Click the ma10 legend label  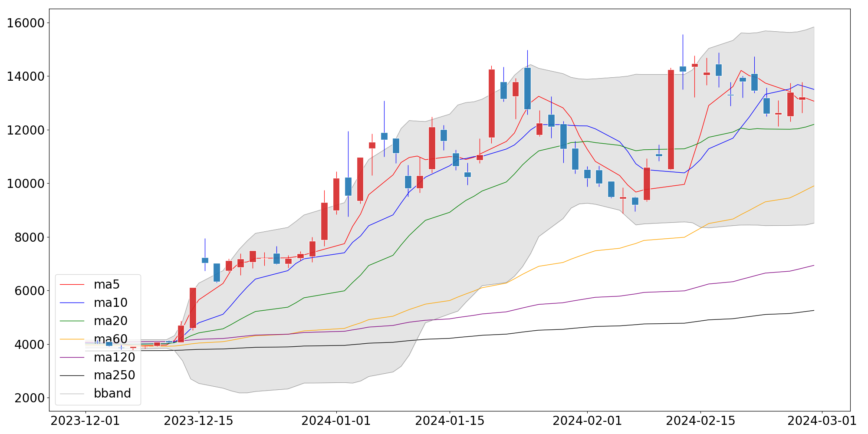[x=111, y=303]
